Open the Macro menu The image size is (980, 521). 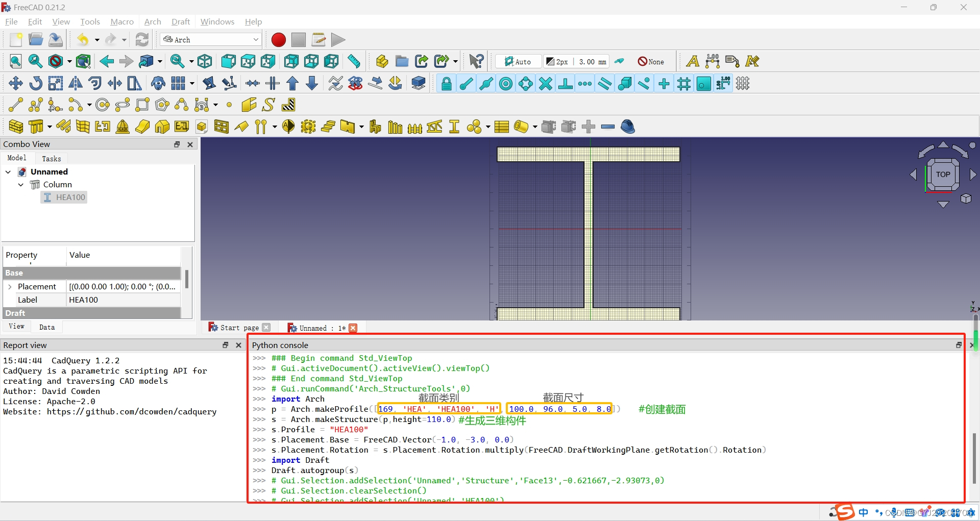click(x=121, y=21)
